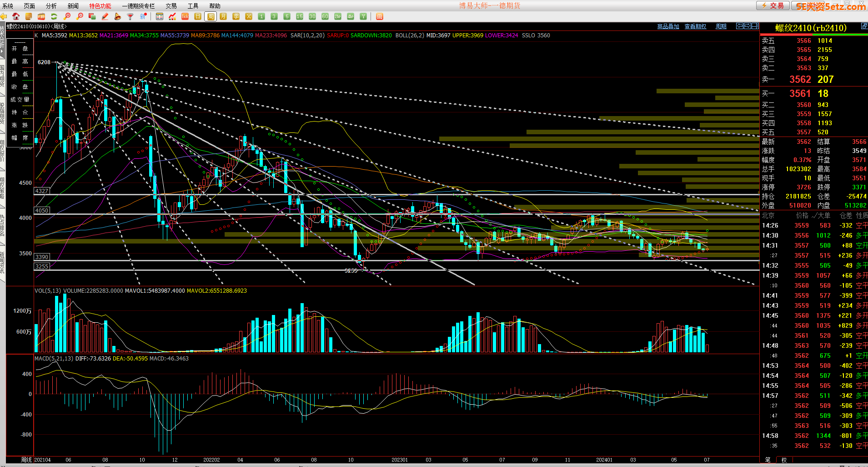868x467 pixels.
Task: Click the green refresh arrows icon
Action: (x=54, y=16)
